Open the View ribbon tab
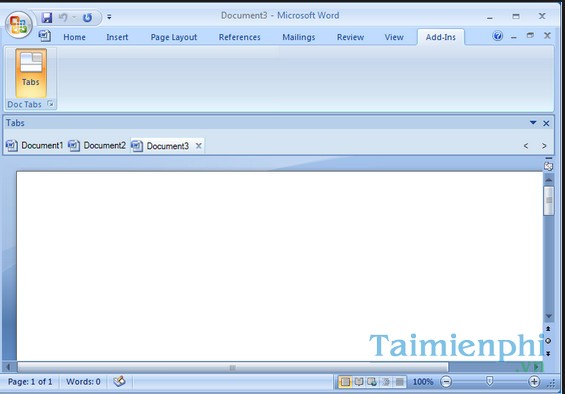The image size is (565, 394). pyautogui.click(x=394, y=37)
